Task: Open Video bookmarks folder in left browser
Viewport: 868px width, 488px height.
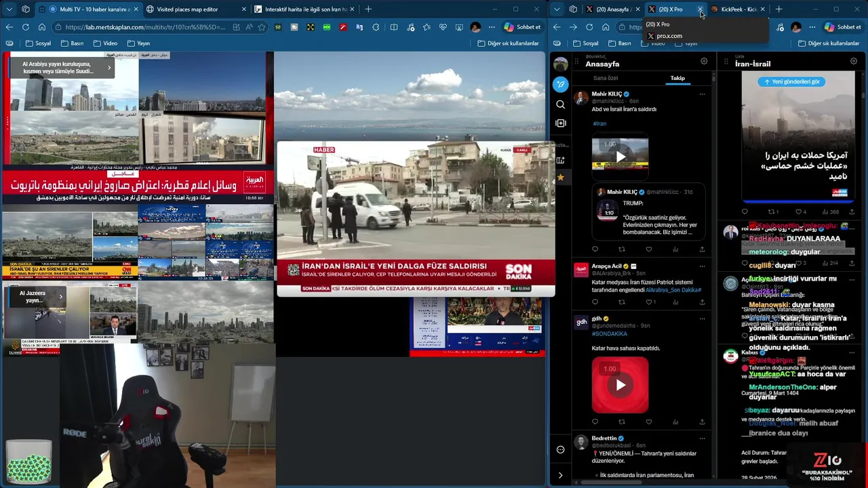Action: pyautogui.click(x=105, y=43)
